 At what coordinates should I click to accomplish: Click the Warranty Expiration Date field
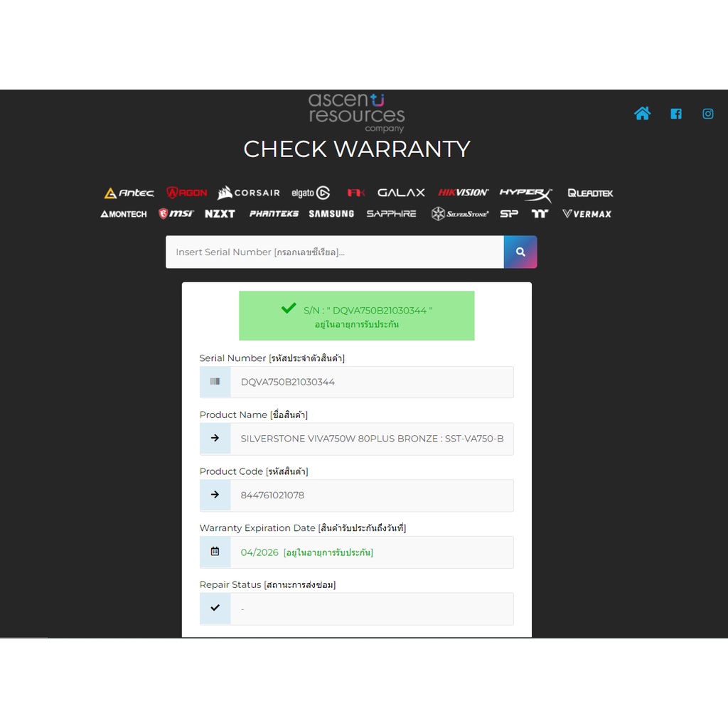[x=371, y=552]
